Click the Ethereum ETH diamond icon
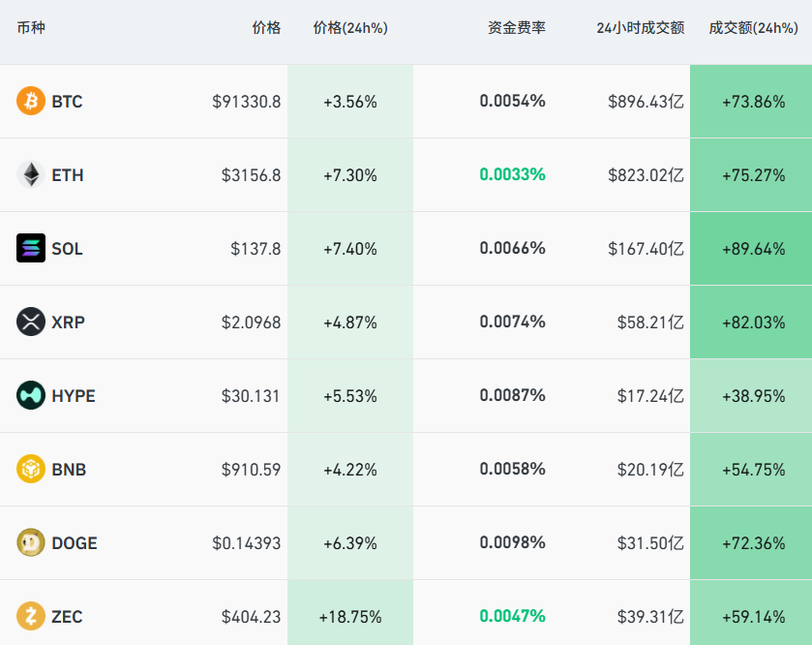Screen dimensions: 812x645 [31, 174]
